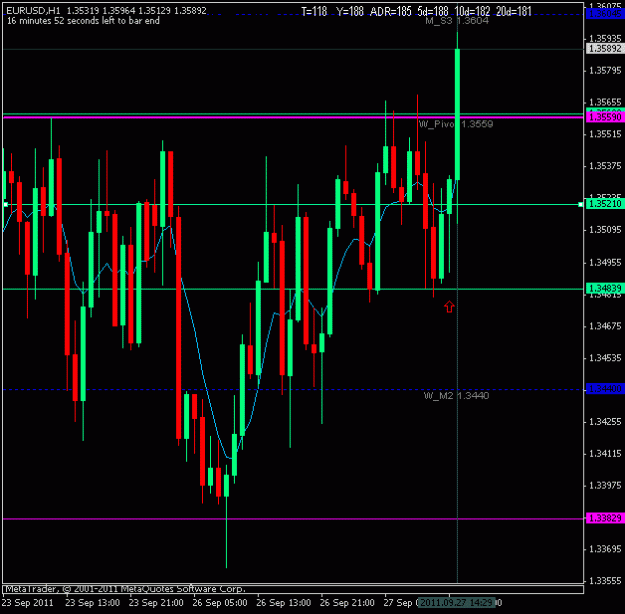Click the magenta 1.35590 price tag
The height and width of the screenshot is (614, 625).
(x=605, y=117)
